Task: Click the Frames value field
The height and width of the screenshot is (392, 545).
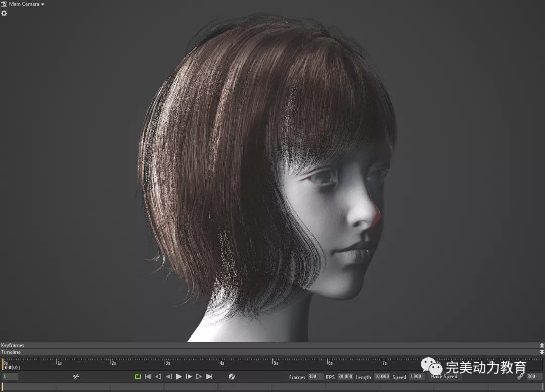Action: (315, 377)
